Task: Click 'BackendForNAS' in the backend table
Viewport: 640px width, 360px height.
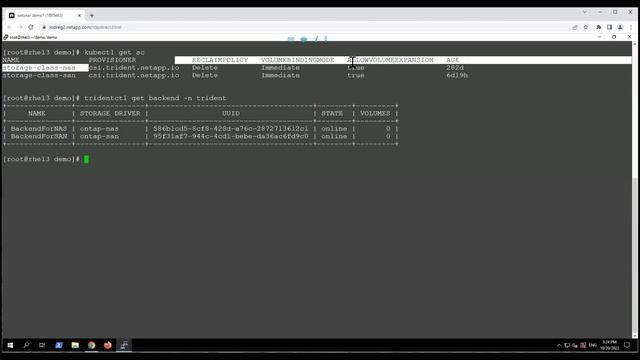Action: click(x=39, y=129)
